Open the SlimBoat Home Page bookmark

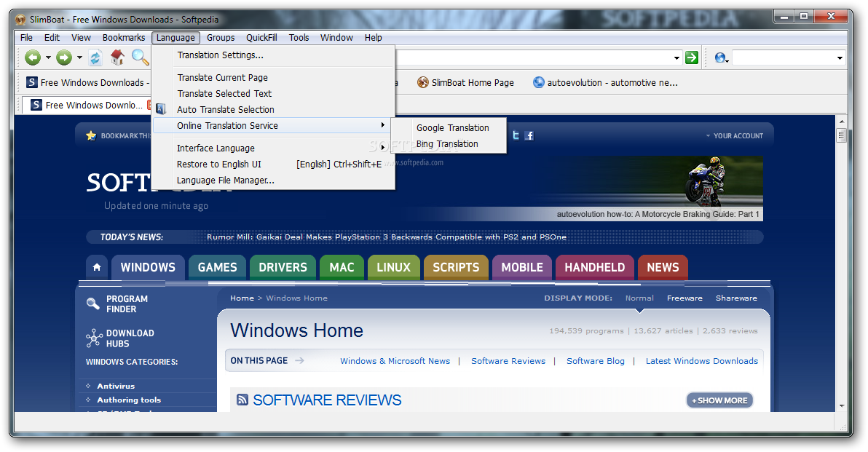pos(465,82)
